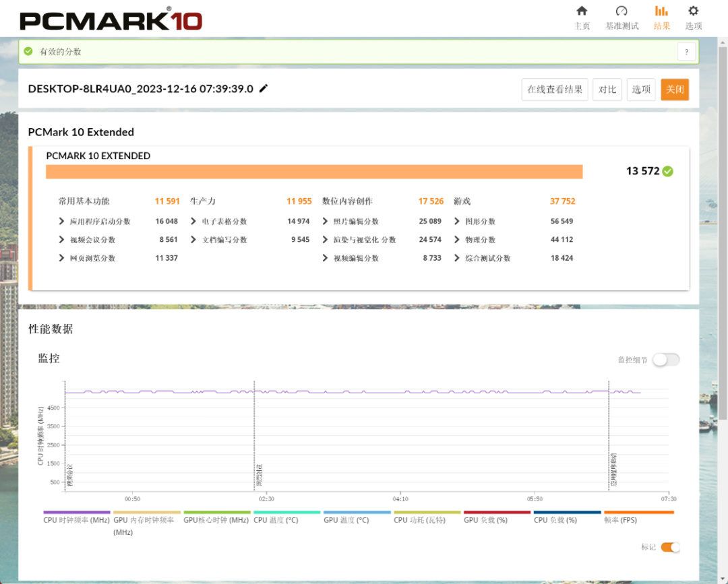The width and height of the screenshot is (728, 584).
Task: Click the 14 974 spreadsheet score value
Action: [x=298, y=221]
